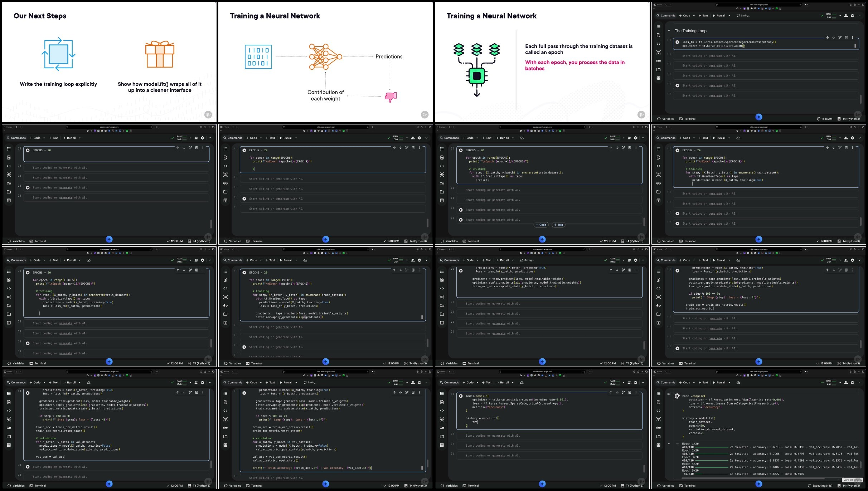868x491 pixels.
Task: Collapse The Training Loop section chevron
Action: click(669, 31)
